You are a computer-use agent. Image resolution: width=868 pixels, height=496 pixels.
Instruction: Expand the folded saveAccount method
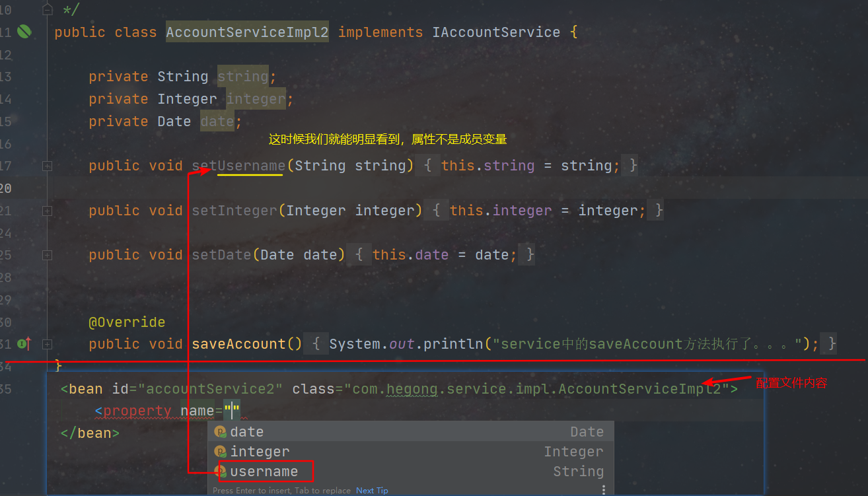tap(47, 344)
